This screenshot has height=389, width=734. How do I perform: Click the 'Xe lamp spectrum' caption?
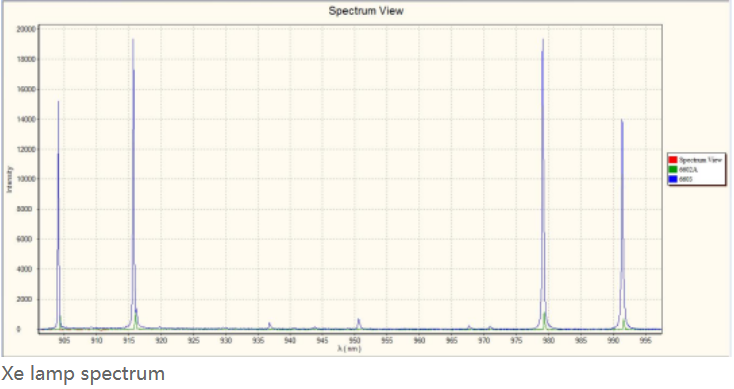click(83, 374)
